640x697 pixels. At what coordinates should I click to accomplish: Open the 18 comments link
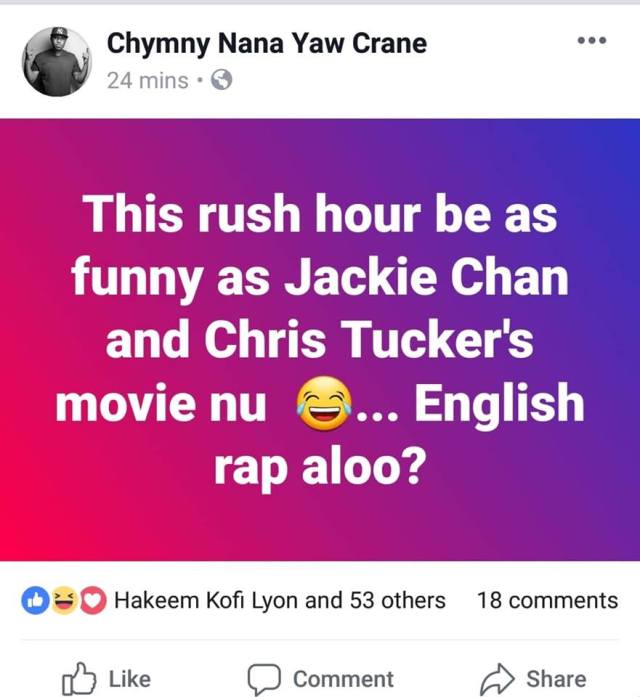coord(548,601)
